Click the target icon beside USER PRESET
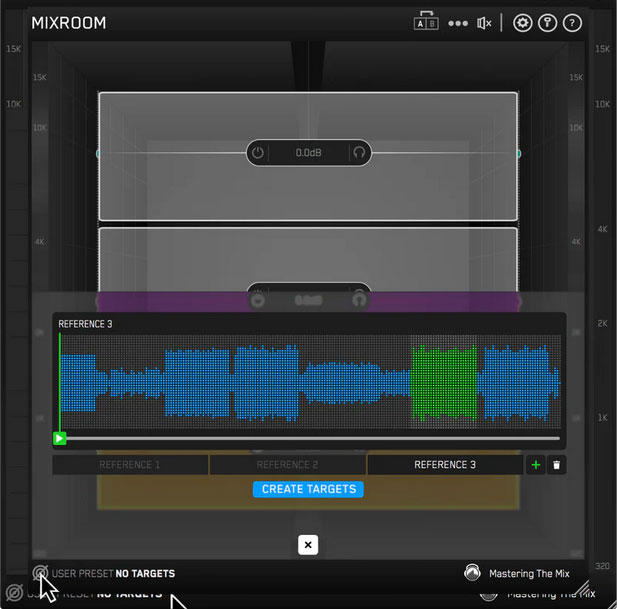Image resolution: width=617 pixels, height=609 pixels. [40, 573]
